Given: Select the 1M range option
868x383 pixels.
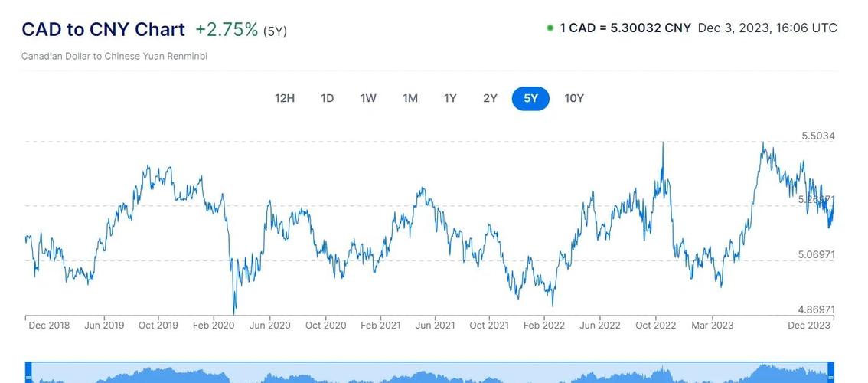Looking at the screenshot, I should (410, 98).
